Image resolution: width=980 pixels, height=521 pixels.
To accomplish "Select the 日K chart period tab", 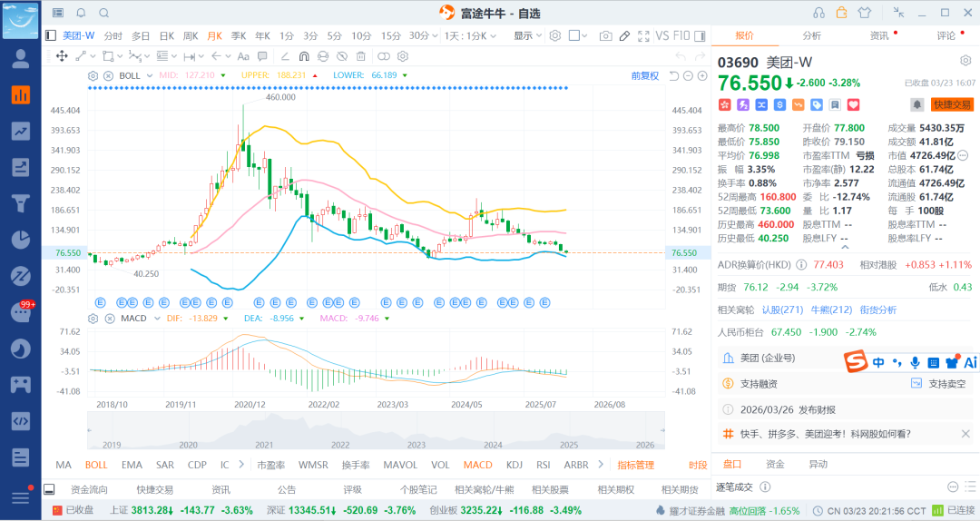I will pos(167,35).
